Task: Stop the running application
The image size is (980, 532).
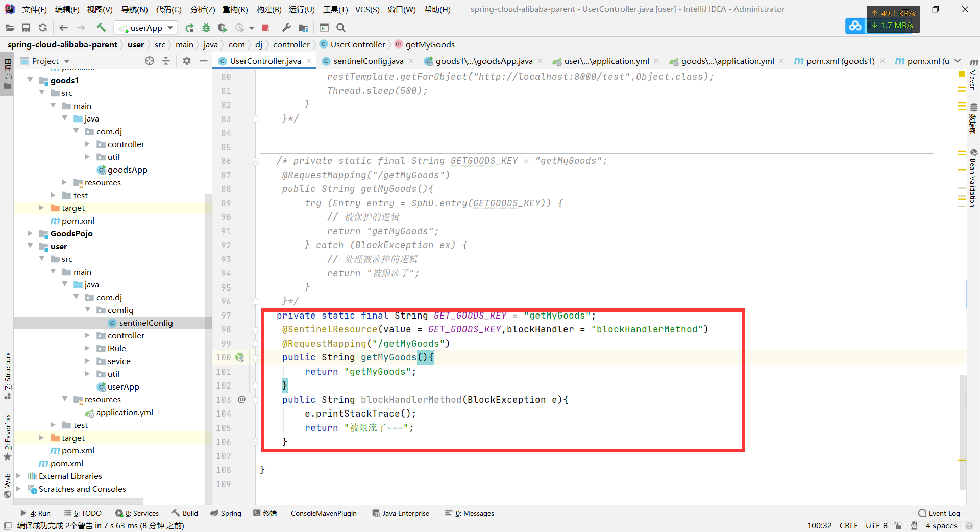Action: 265,28
